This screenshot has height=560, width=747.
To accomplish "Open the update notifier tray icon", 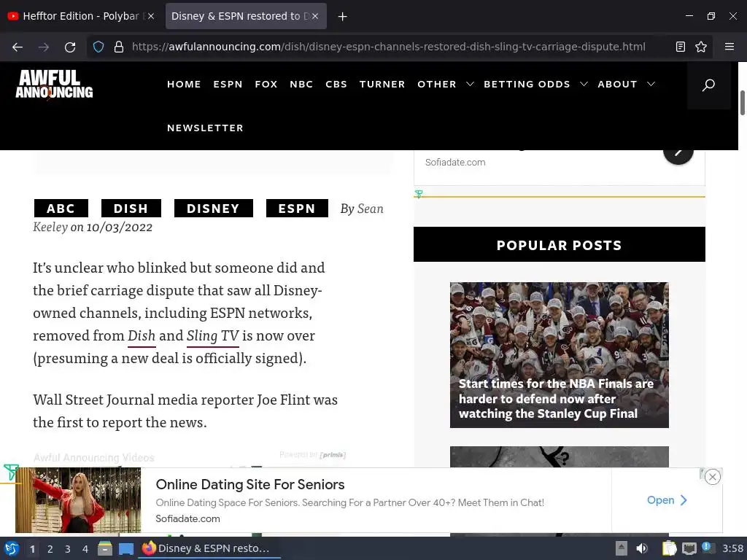I will (708, 548).
